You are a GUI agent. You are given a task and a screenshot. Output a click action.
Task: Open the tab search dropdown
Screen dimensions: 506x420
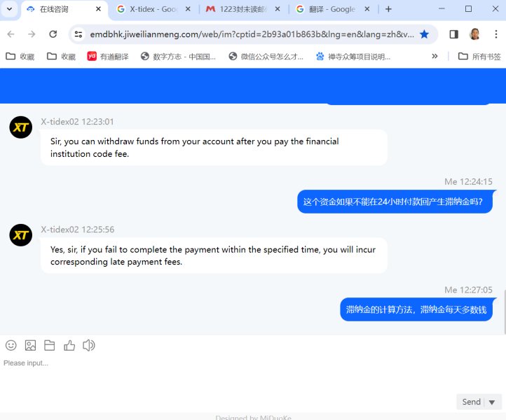(x=9, y=9)
